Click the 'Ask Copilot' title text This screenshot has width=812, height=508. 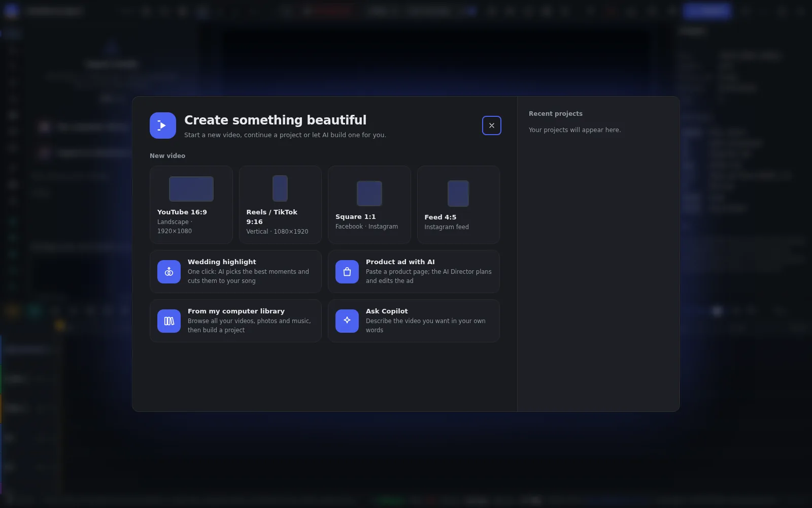[387, 311]
